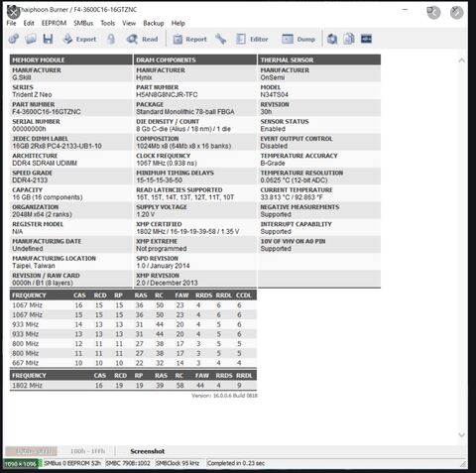Click the 16GB 2Rx8 PC4-2133-UB1-10 label

coord(57,146)
